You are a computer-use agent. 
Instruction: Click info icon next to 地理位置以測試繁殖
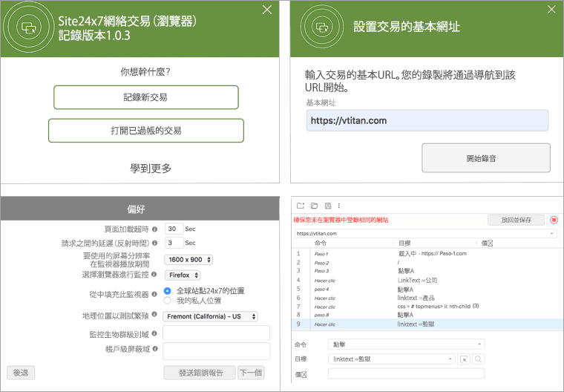coord(154,314)
